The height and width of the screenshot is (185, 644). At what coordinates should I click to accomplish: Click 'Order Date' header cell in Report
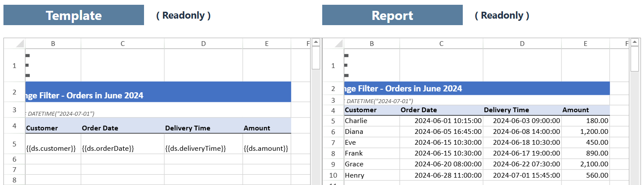441,110
